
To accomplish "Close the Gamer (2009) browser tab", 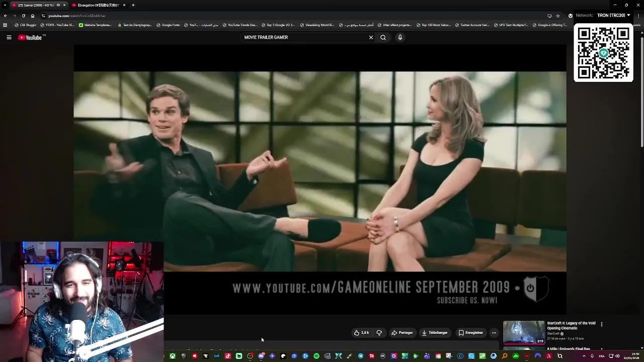I will (64, 5).
